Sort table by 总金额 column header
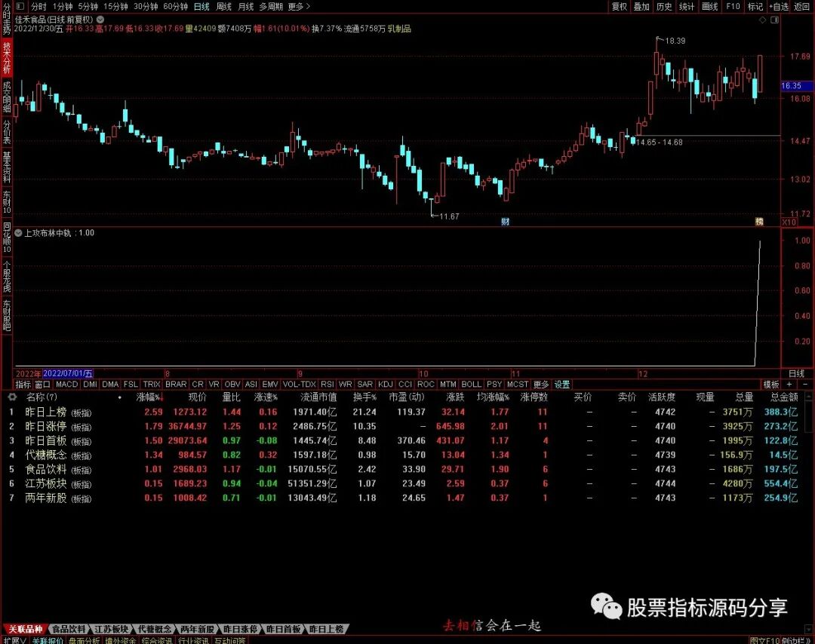Screen dimensions: 815x644 click(x=784, y=397)
